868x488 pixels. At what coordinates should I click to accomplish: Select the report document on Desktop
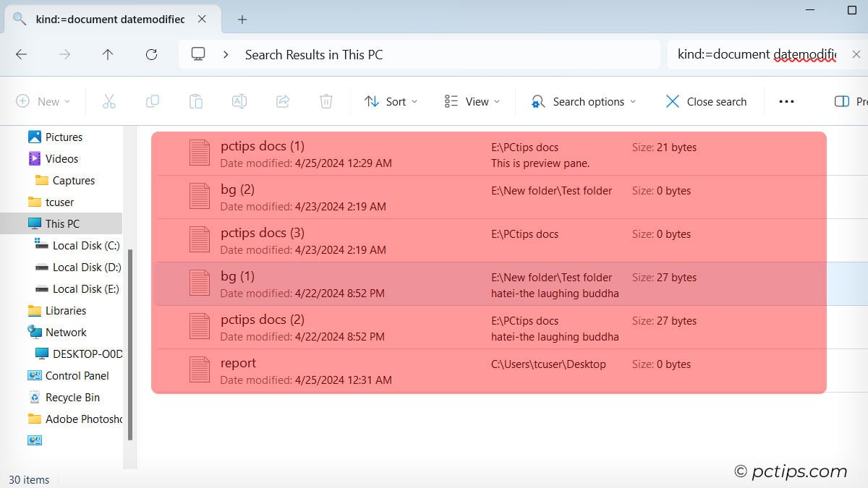[x=239, y=363]
